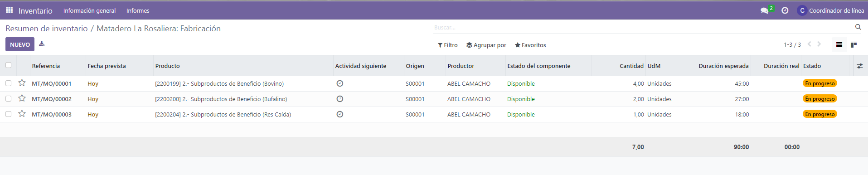Click activity clock for MT/MO/00001
The image size is (868, 175).
(x=340, y=83)
